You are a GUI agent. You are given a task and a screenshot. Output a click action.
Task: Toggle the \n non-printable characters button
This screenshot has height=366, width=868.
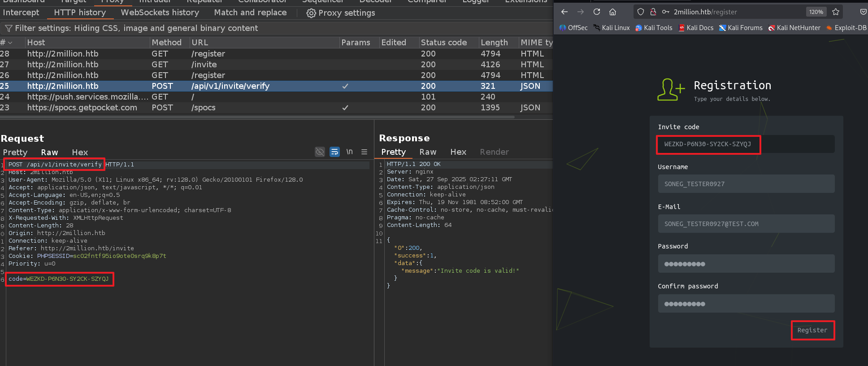click(349, 152)
